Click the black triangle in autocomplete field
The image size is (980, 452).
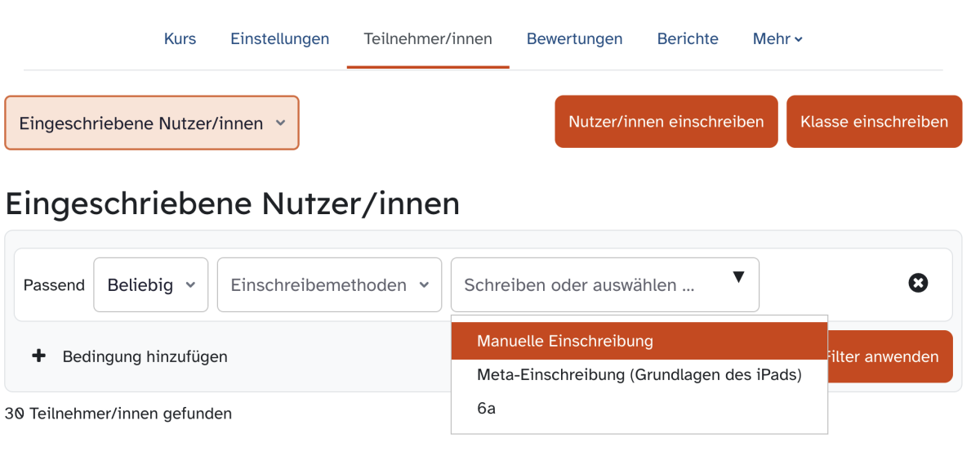tap(738, 277)
